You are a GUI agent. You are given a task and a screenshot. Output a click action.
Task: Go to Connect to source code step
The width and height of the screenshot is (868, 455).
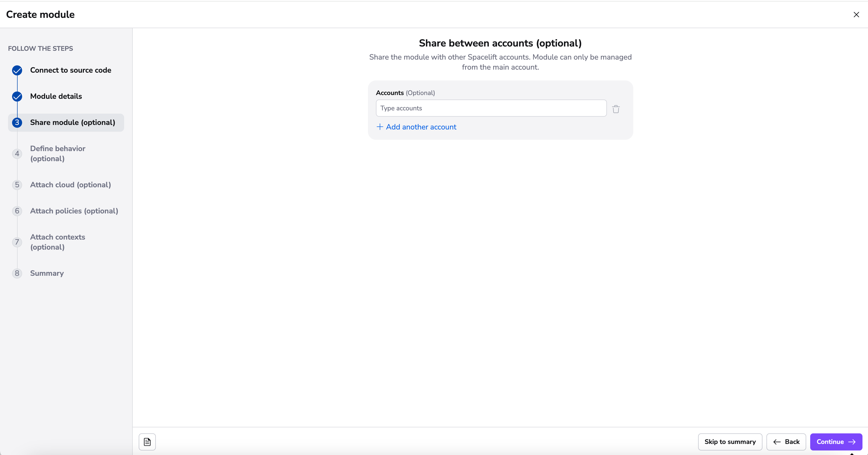tap(70, 70)
